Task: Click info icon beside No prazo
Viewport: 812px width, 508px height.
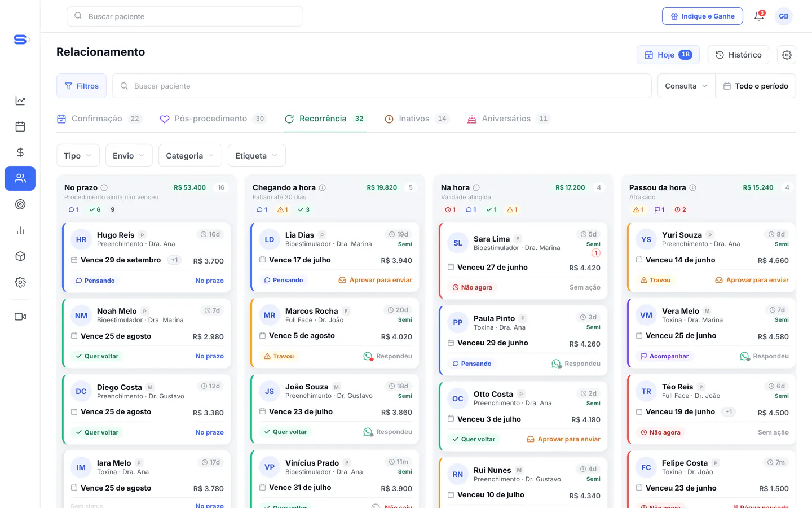Action: tap(104, 188)
